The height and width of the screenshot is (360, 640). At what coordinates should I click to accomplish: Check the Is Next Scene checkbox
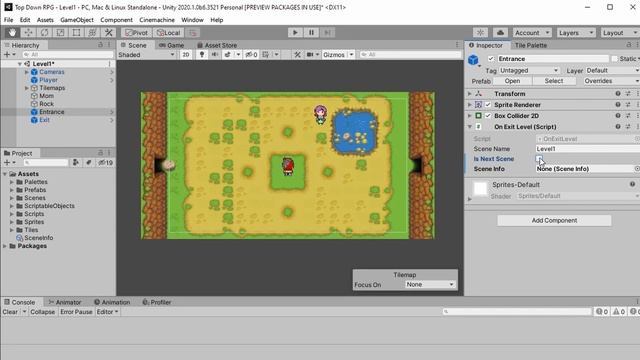coord(539,159)
